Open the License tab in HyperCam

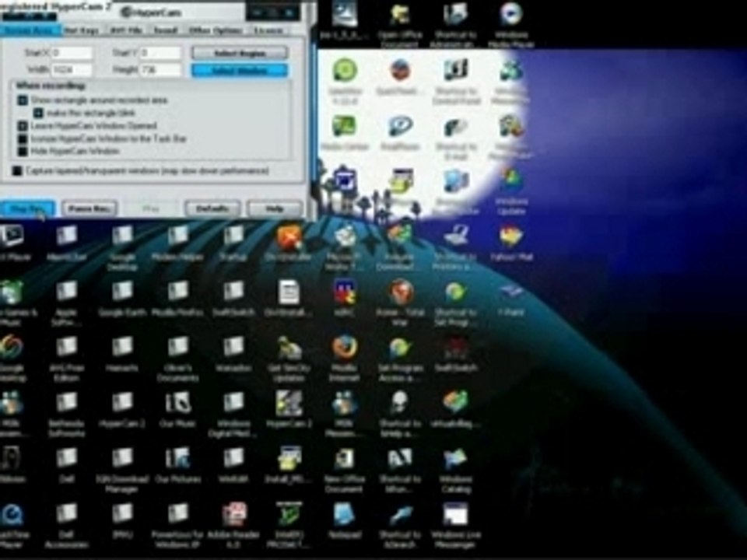[268, 30]
